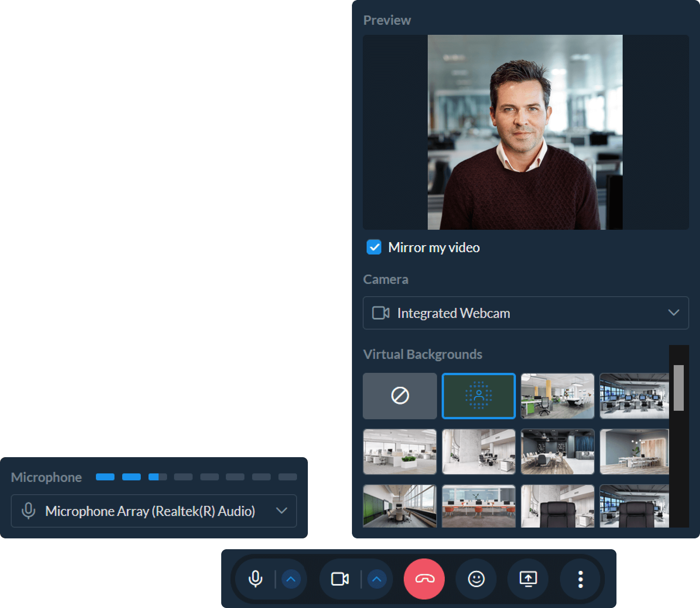Image resolution: width=700 pixels, height=608 pixels.
Task: Select the no virtual background option
Action: tap(400, 396)
